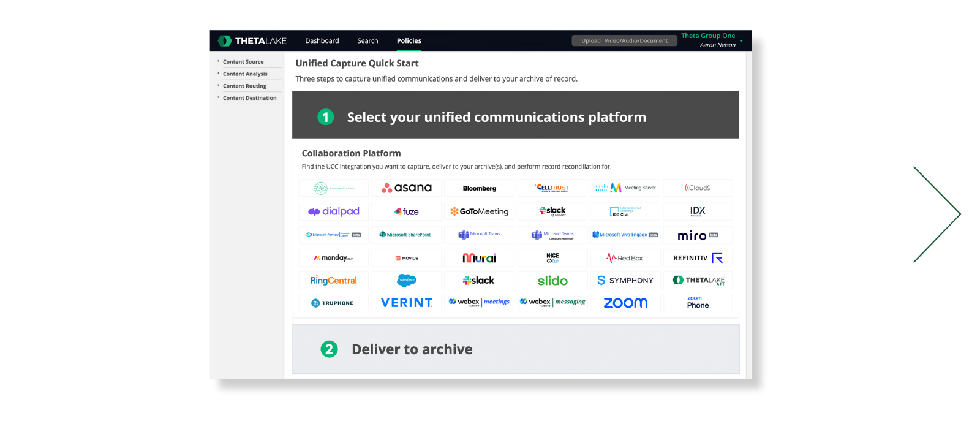This screenshot has width=980, height=429.
Task: Expand Content Analysis in sidebar
Action: click(x=245, y=74)
